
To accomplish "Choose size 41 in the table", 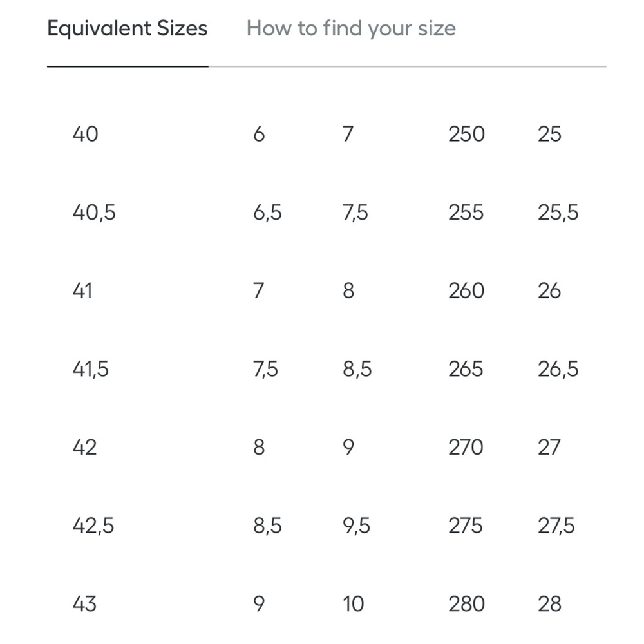I will point(82,291).
